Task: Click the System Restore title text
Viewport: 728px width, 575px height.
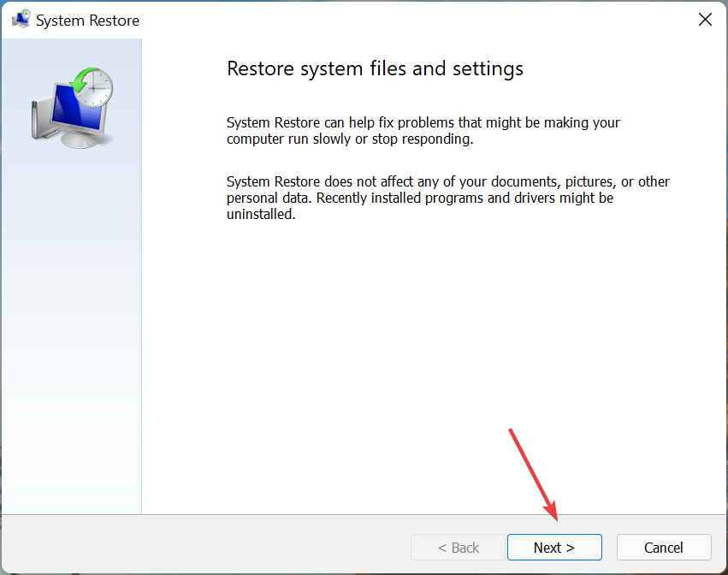Action: (x=87, y=20)
